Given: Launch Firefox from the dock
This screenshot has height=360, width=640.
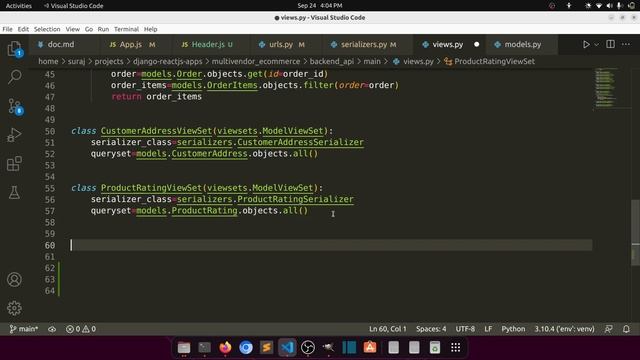Looking at the screenshot, I should 225,347.
